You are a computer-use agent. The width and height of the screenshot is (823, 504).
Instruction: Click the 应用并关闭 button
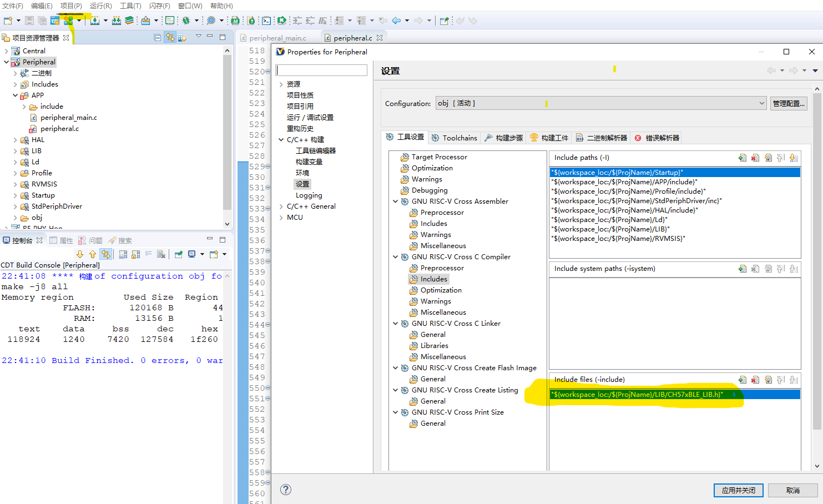739,490
